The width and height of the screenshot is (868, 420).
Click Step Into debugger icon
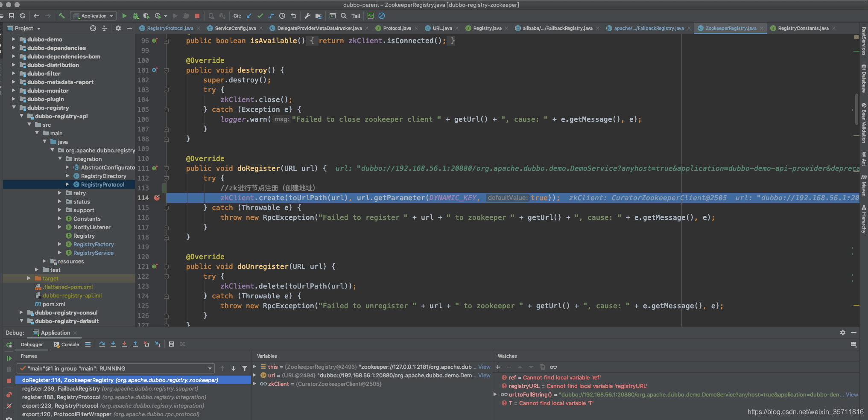(113, 344)
